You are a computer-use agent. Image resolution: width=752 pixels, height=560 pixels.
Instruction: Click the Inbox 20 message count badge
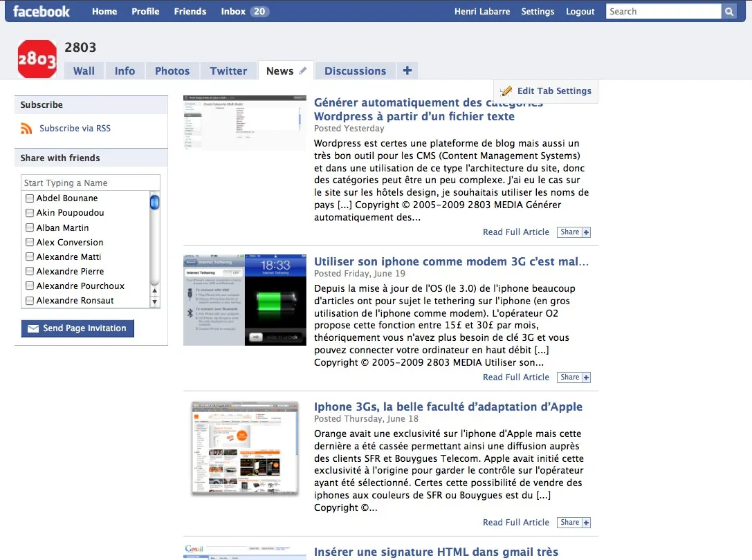(259, 12)
